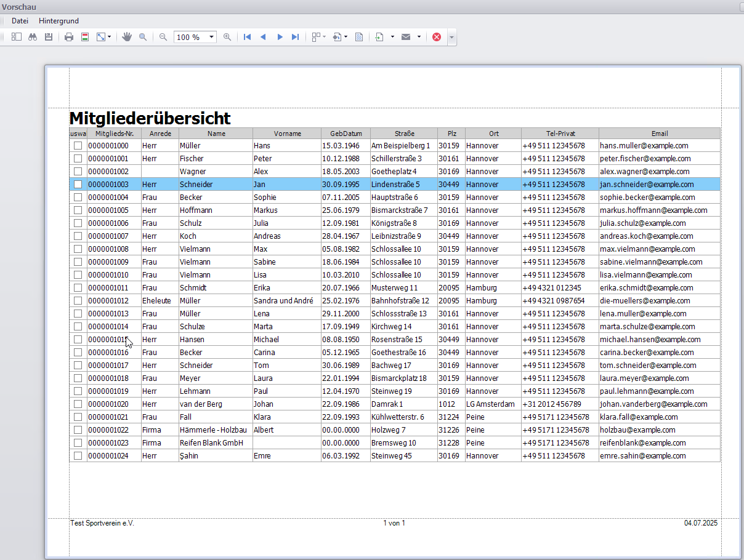Click the Name column header

point(216,134)
